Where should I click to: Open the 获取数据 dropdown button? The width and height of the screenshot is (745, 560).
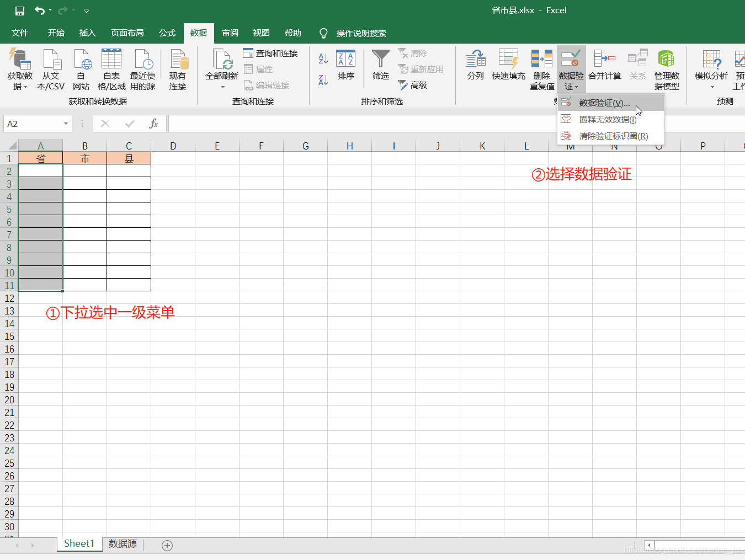click(x=20, y=70)
